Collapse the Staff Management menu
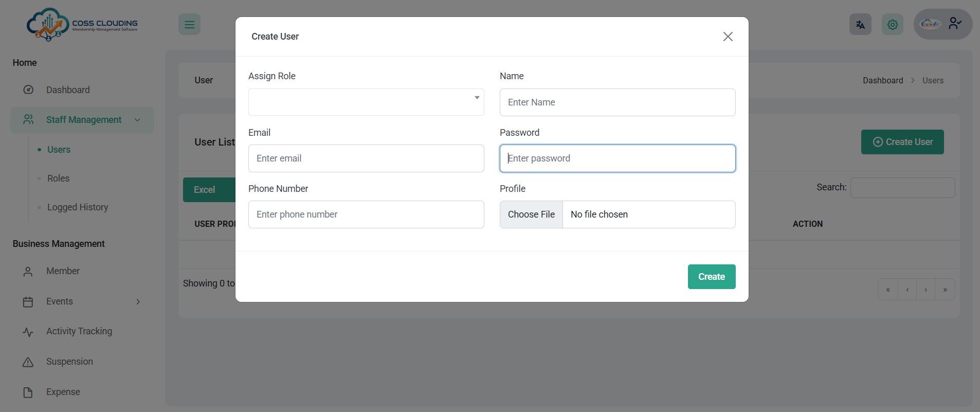The height and width of the screenshot is (412, 980). [82, 120]
